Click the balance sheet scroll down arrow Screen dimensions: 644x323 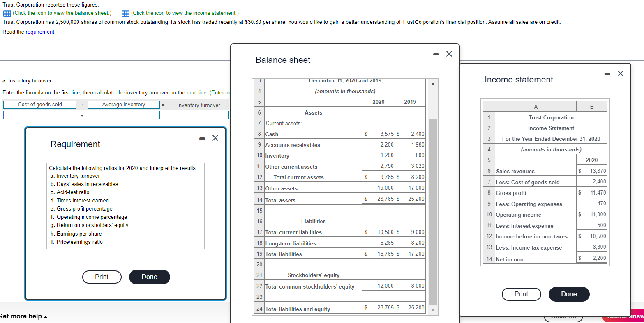[433, 309]
